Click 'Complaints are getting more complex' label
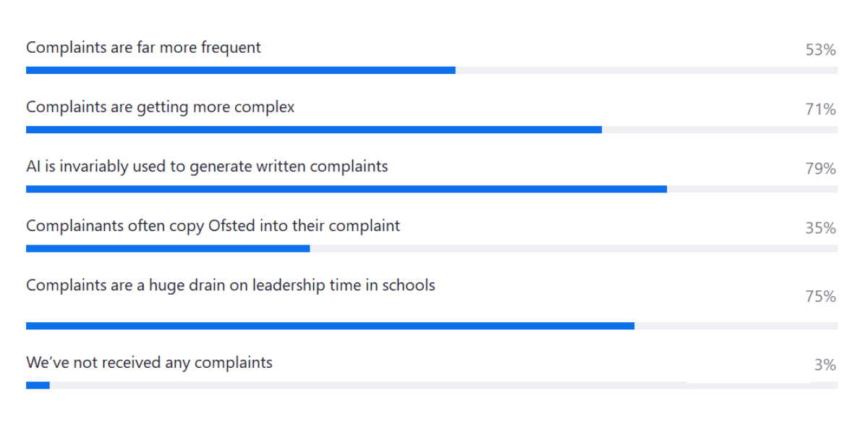868x433 pixels. point(160,107)
